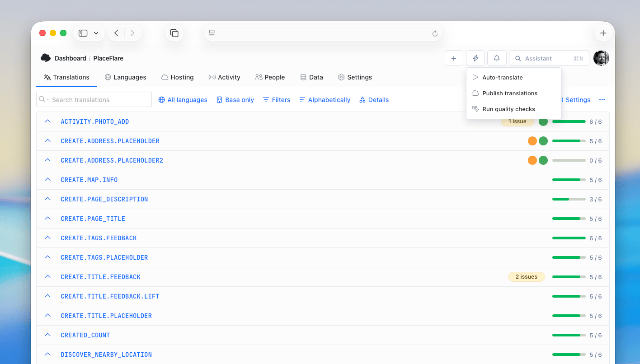This screenshot has width=640, height=364.
Task: Open the CREATE.TITLE.FEEDBACK key link
Action: (100, 277)
